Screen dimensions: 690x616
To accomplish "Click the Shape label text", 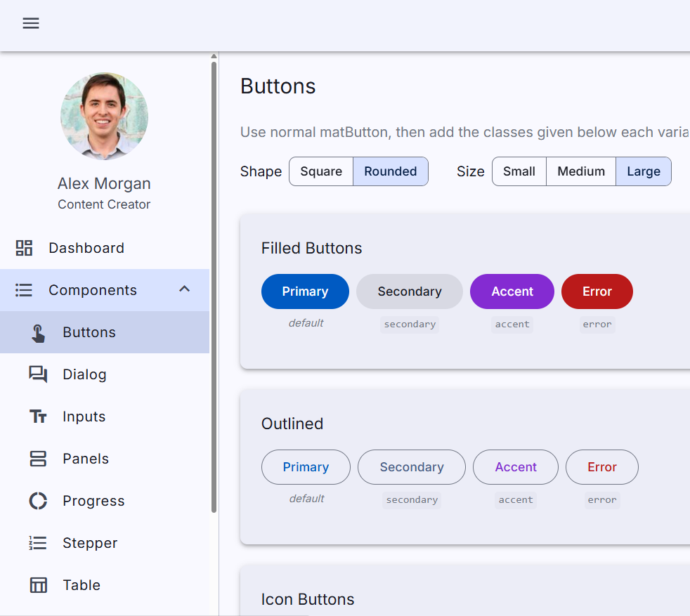I will click(x=261, y=171).
